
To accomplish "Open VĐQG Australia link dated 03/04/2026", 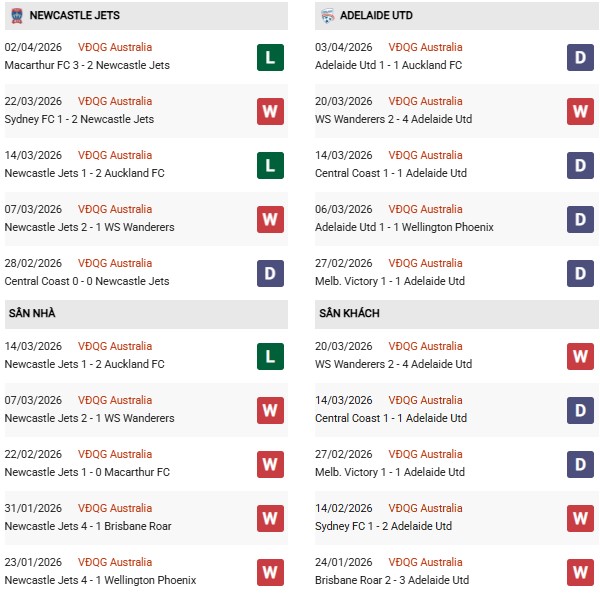I will tap(425, 47).
